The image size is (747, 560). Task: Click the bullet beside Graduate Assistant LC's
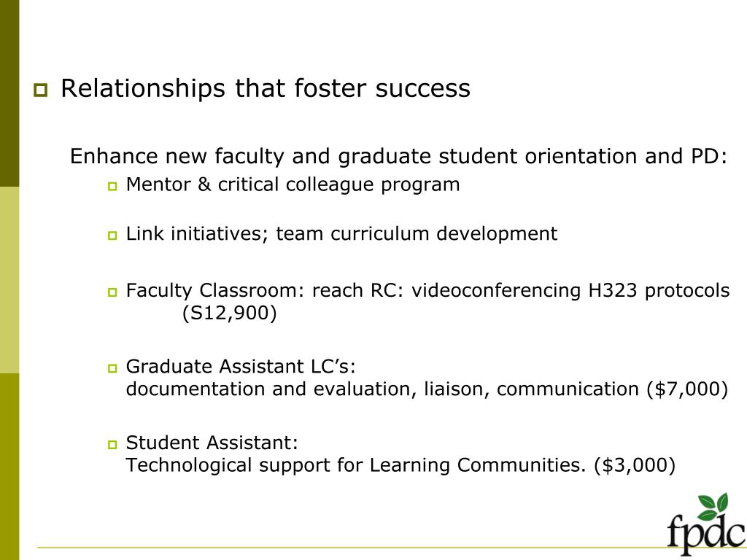coord(112,368)
